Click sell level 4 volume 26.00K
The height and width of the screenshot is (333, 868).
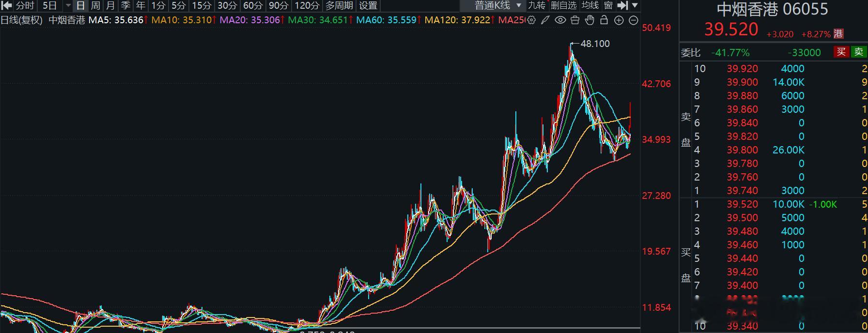(788, 150)
